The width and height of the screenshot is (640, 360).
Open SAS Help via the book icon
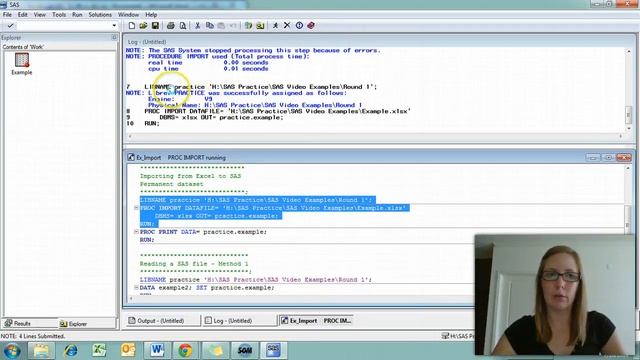(311, 25)
